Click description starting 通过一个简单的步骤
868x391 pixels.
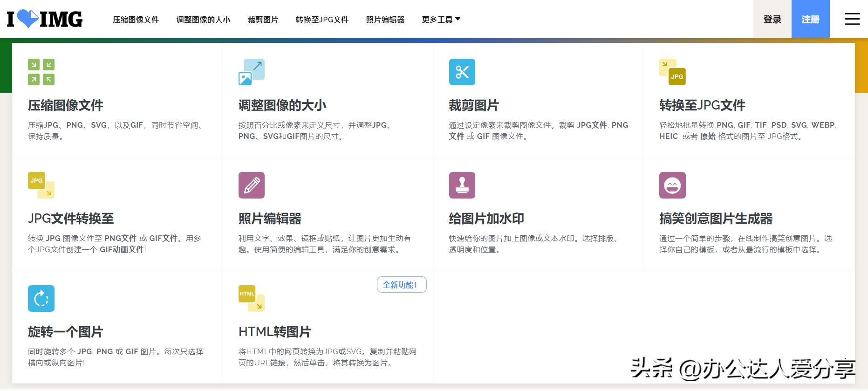[x=745, y=244]
